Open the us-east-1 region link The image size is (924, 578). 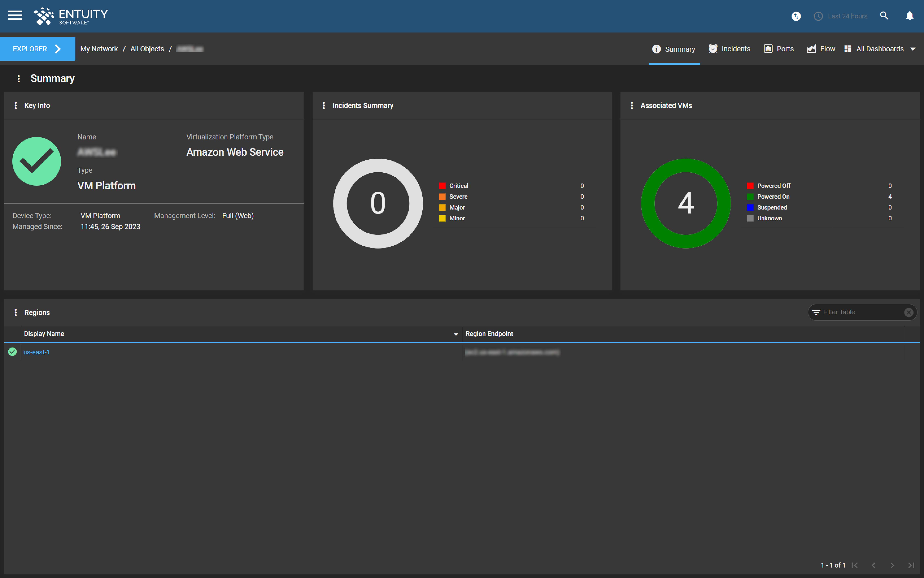[36, 352]
